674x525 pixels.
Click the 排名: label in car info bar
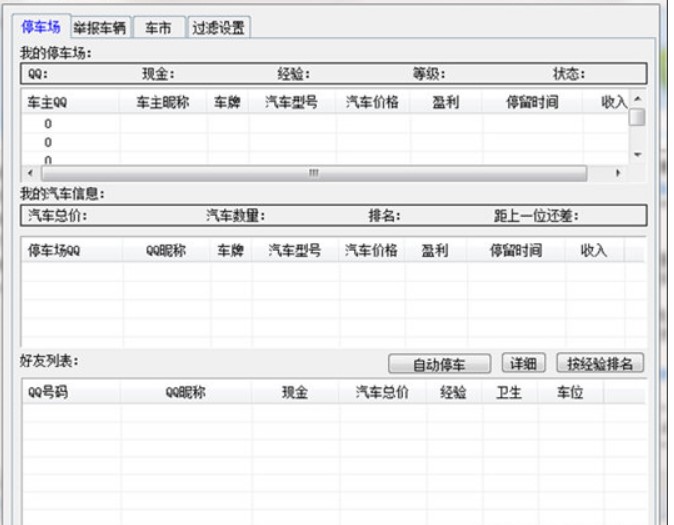tap(384, 215)
